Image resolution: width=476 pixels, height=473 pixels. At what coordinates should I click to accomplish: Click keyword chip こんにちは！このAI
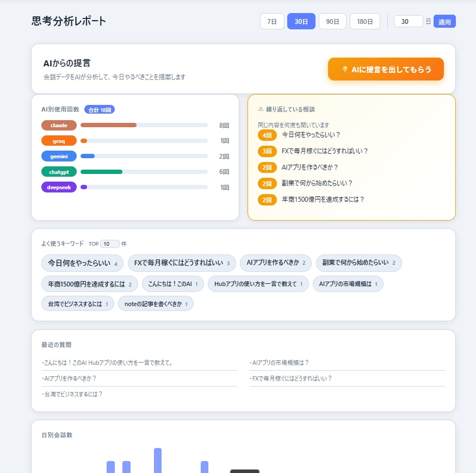(x=173, y=284)
